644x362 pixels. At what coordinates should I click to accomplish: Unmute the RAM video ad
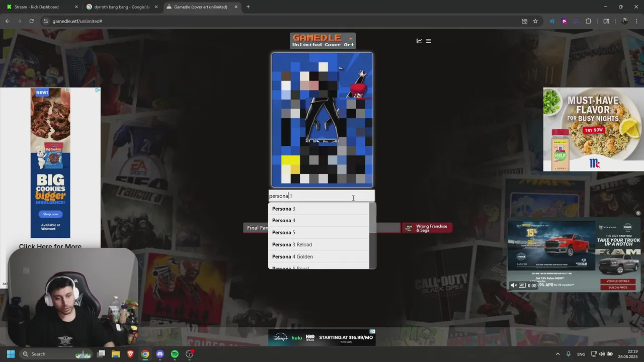pyautogui.click(x=513, y=285)
